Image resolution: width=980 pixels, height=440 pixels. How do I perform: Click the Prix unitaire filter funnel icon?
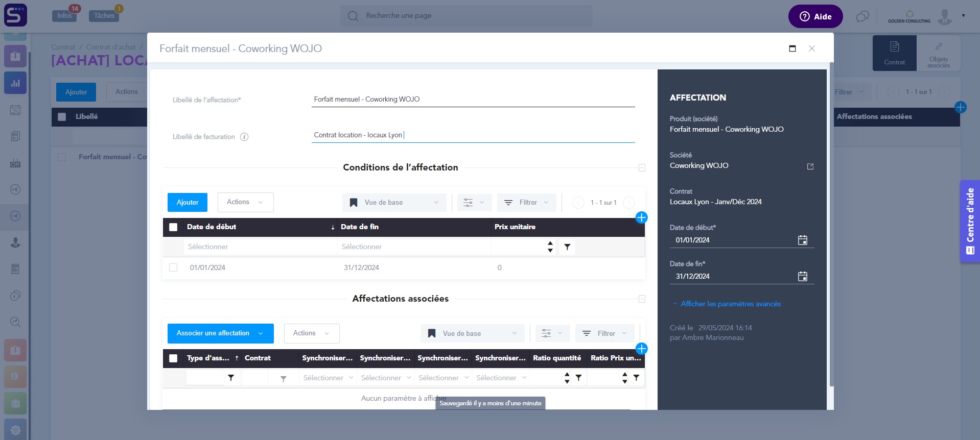pos(567,247)
